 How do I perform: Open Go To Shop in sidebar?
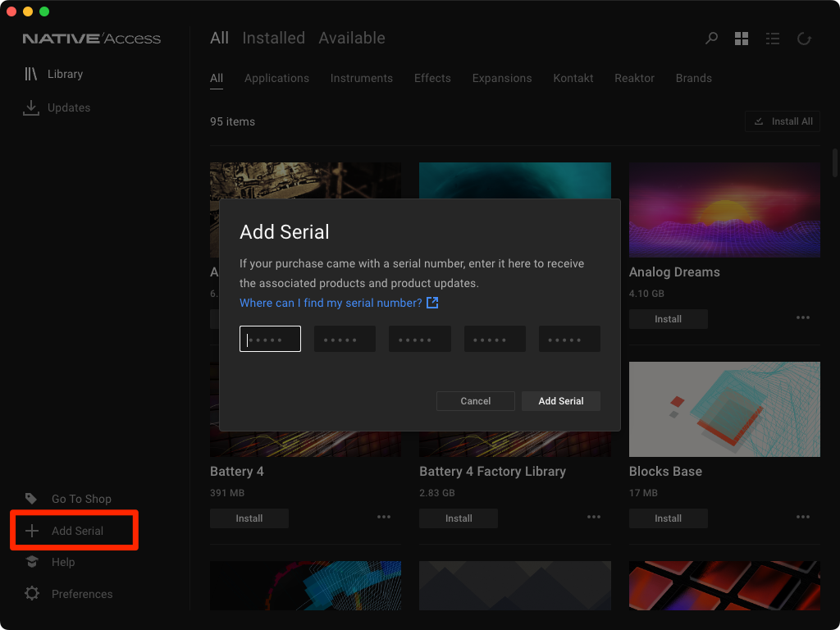click(68, 499)
